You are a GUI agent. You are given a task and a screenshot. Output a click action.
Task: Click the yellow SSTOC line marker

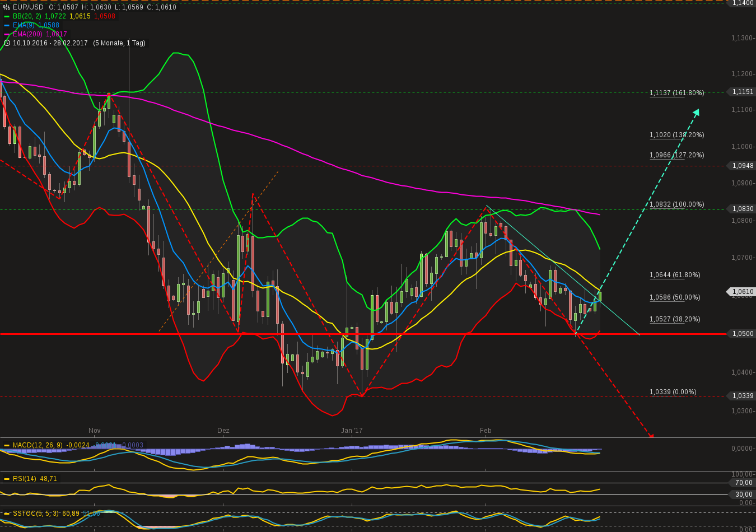tap(7, 513)
